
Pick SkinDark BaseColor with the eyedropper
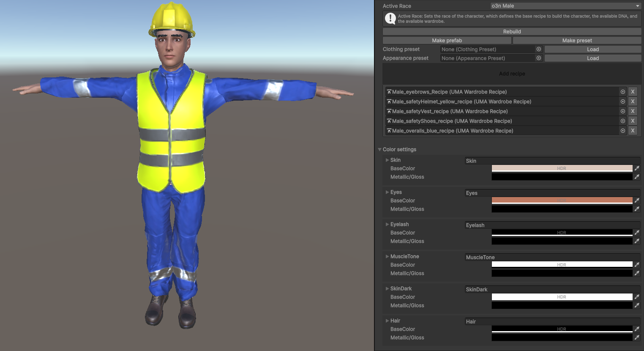(637, 297)
